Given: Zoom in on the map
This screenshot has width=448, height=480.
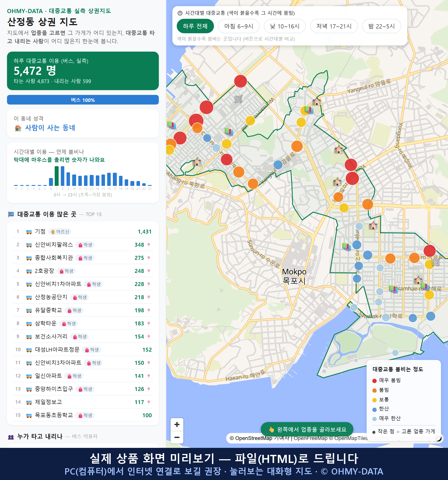Looking at the screenshot, I should (177, 424).
